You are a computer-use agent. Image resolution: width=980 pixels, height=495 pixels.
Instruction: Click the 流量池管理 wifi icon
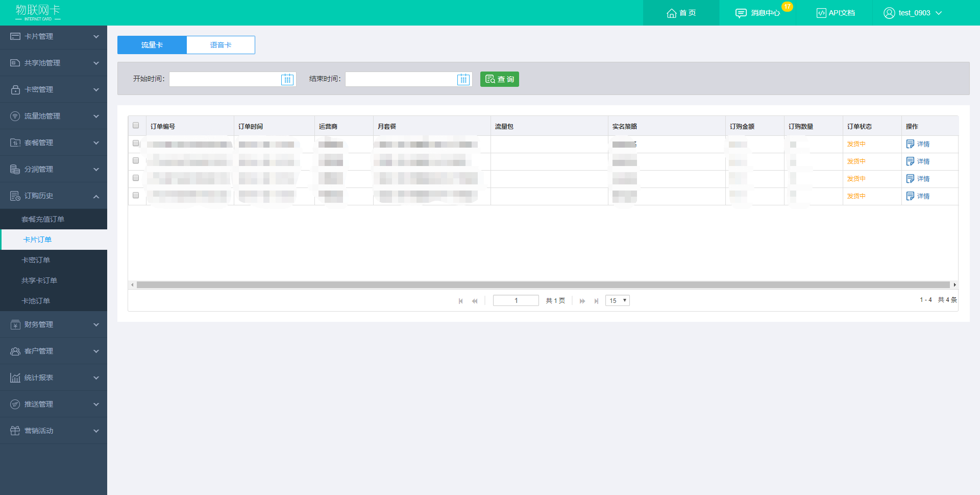click(15, 116)
